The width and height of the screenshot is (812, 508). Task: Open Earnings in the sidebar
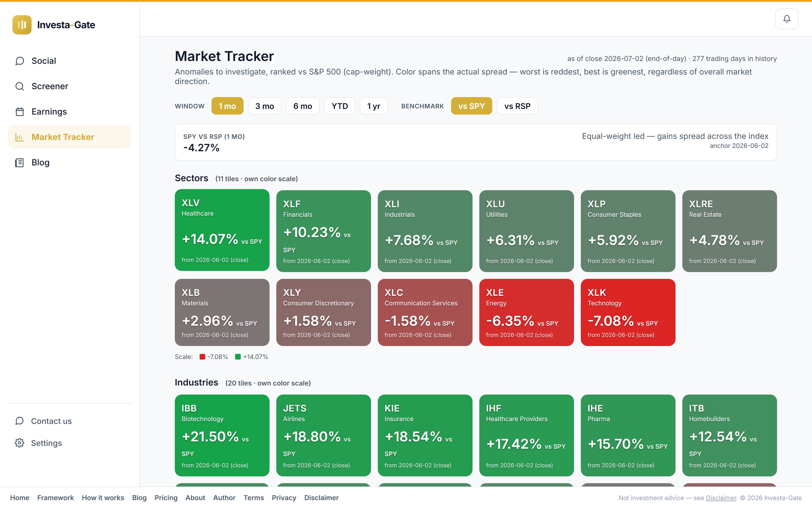[49, 111]
